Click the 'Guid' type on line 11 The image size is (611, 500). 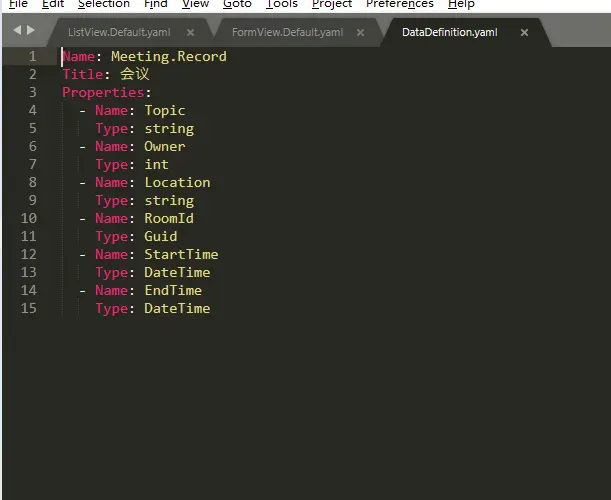(x=161, y=236)
